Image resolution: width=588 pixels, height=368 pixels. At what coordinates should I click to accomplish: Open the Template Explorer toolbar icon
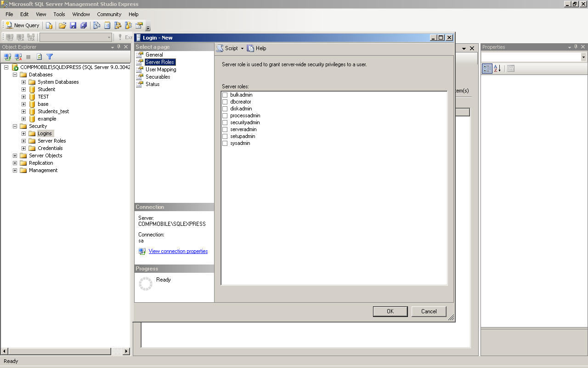[x=129, y=25]
